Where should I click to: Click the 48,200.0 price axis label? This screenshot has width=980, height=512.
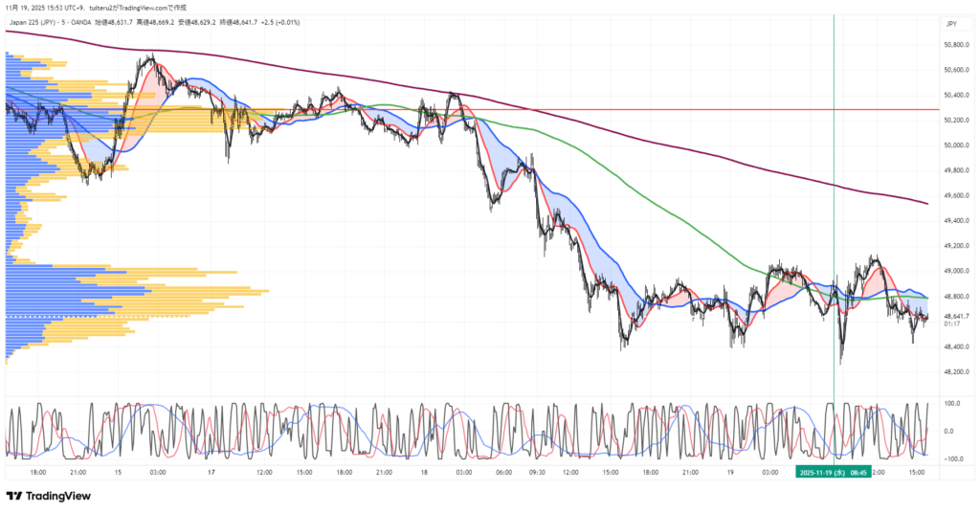pos(956,371)
